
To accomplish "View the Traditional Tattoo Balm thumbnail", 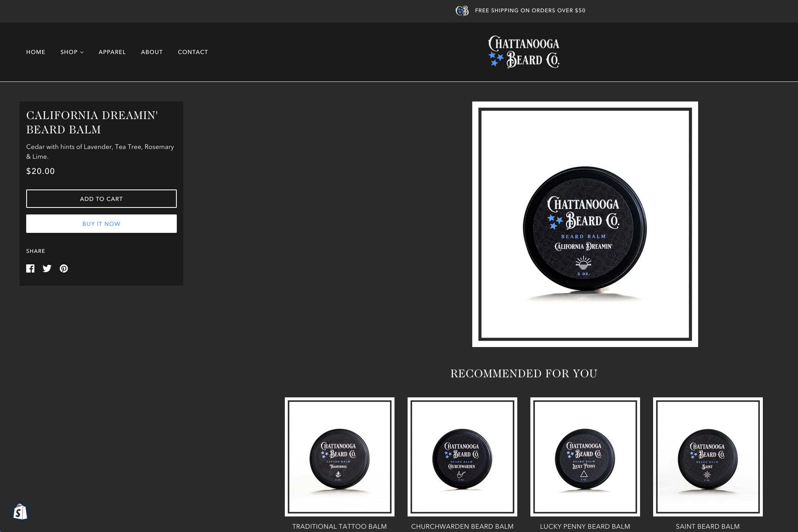I will [339, 457].
